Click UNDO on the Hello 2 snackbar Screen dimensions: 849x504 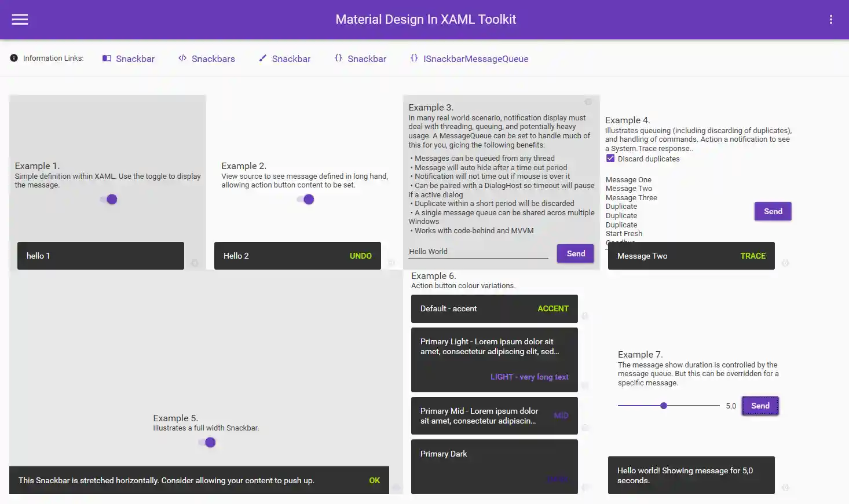360,256
